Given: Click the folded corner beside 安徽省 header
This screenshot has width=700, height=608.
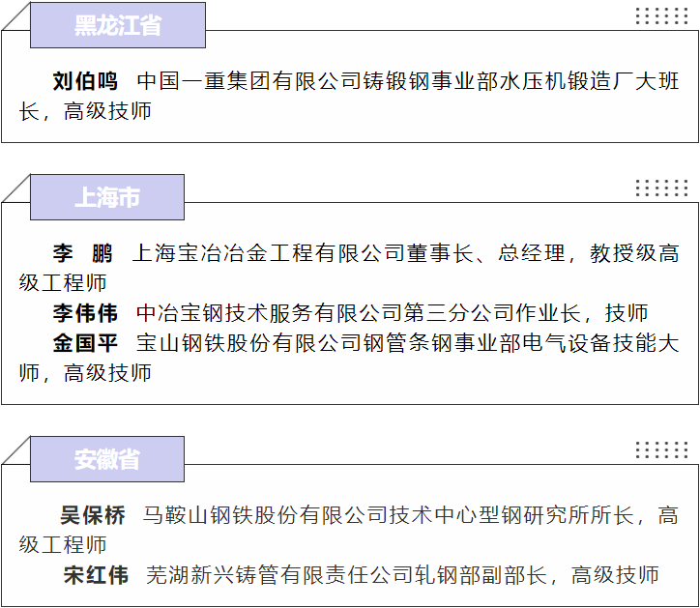Looking at the screenshot, I should 16,452.
